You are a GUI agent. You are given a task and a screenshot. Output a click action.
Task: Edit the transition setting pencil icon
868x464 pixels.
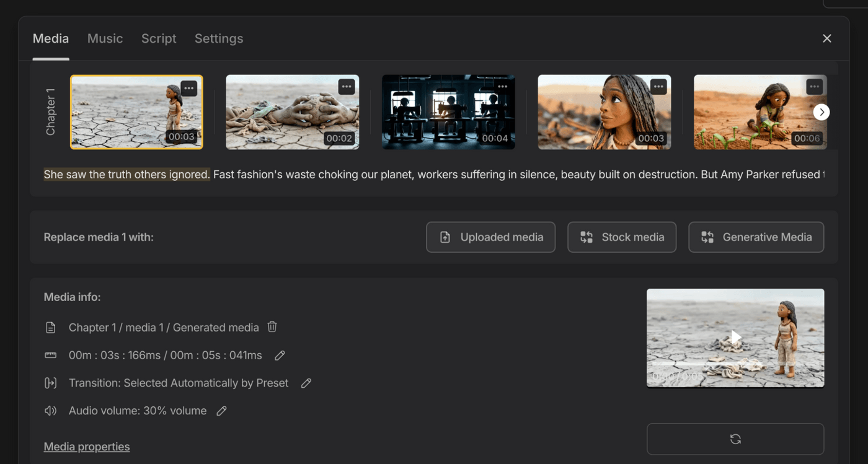306,383
